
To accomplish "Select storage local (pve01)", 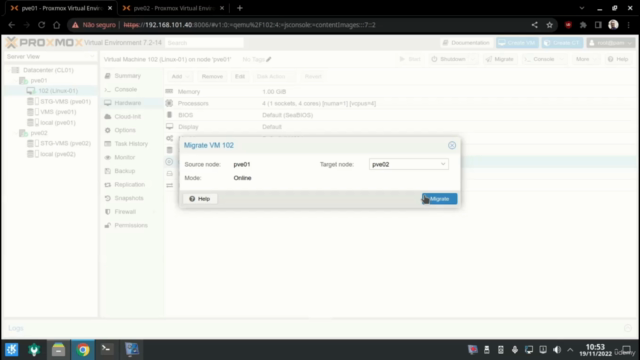I will tap(58, 122).
